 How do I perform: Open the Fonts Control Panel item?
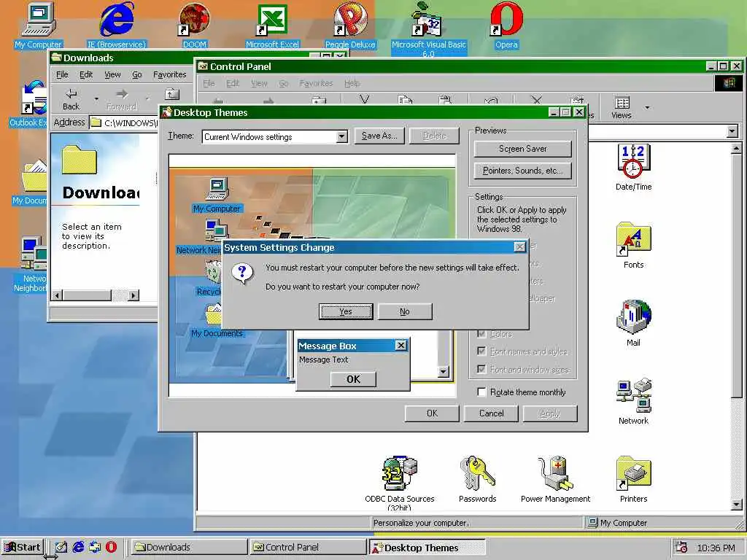(x=633, y=245)
